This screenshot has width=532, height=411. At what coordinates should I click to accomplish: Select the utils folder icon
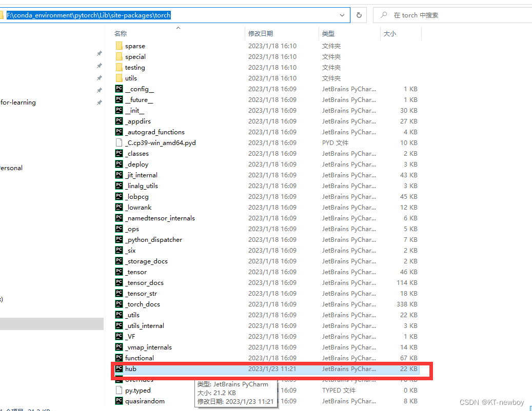pos(119,78)
